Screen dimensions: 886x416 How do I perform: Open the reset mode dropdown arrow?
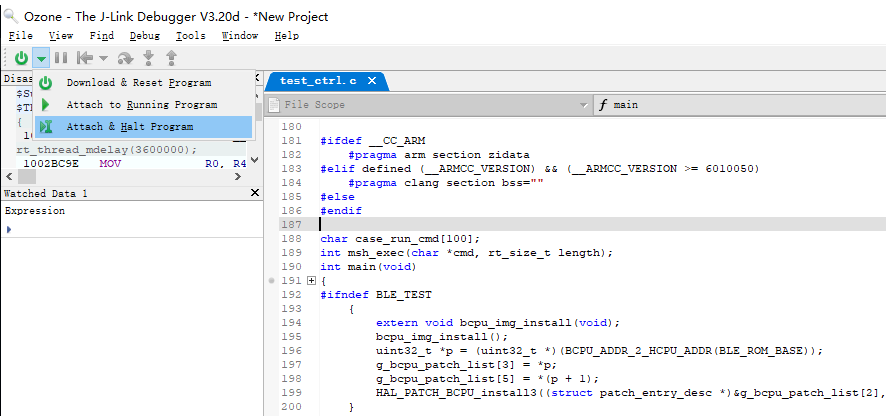click(102, 59)
